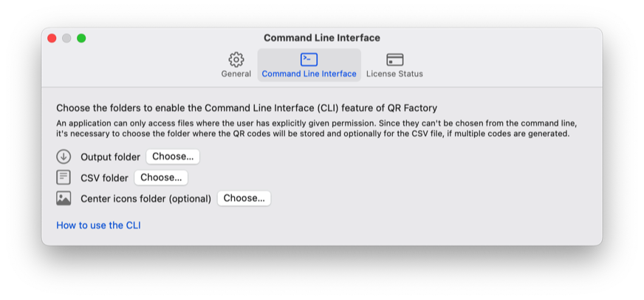Image resolution: width=644 pixels, height=300 pixels.
Task: Click the Command Line Interface terminal icon
Action: [x=309, y=60]
